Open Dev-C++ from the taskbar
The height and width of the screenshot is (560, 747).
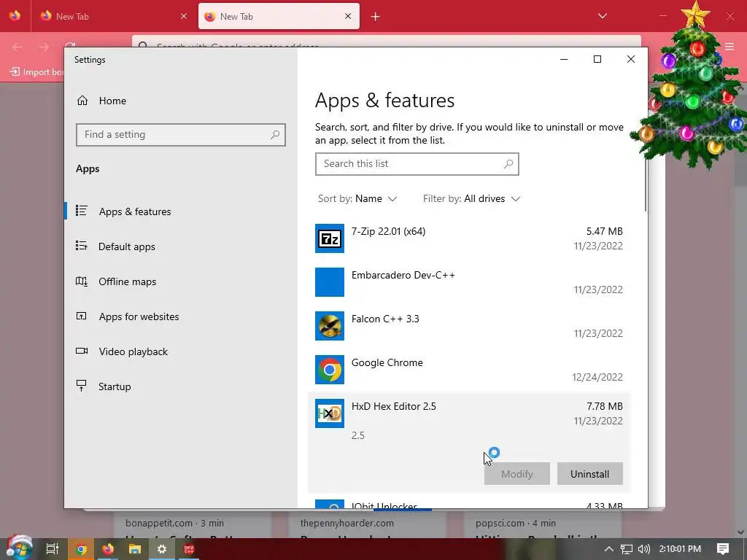click(x=189, y=549)
